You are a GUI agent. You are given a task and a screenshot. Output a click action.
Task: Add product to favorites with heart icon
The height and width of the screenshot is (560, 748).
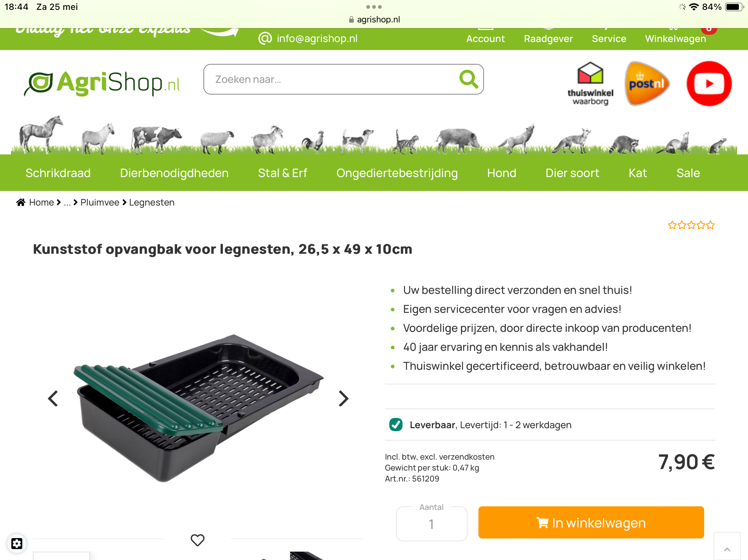point(198,540)
